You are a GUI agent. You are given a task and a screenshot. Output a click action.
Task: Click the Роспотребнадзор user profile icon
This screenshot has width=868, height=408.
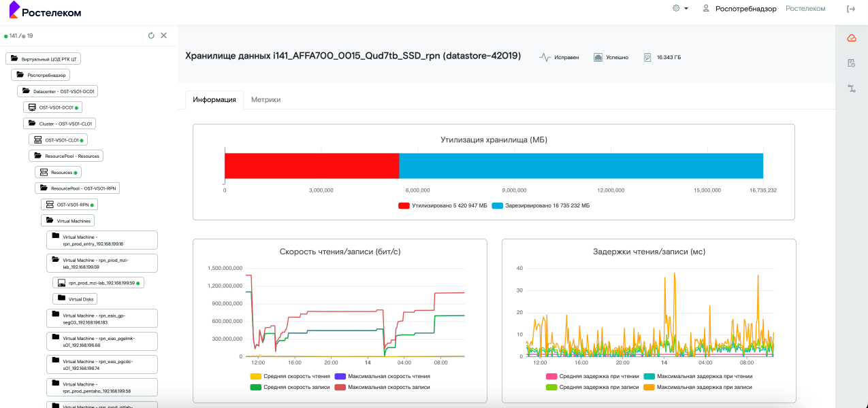706,9
